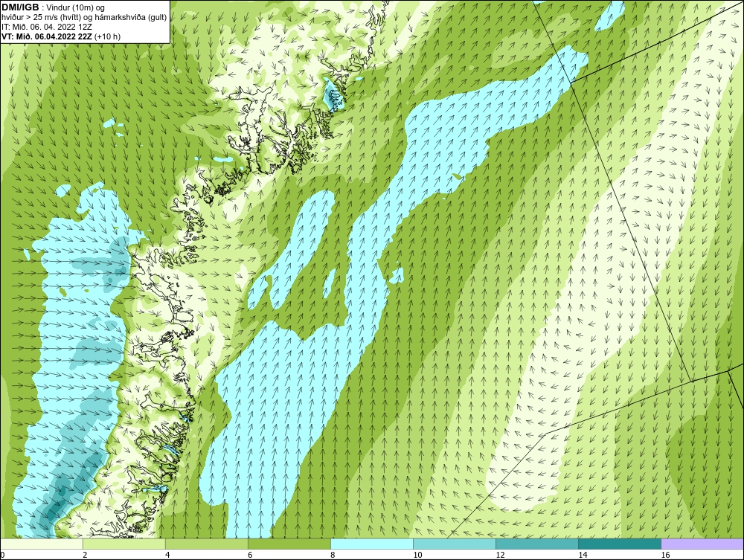Click the 6–8 m/s dark green legend swatch
The image size is (744, 560).
click(289, 544)
